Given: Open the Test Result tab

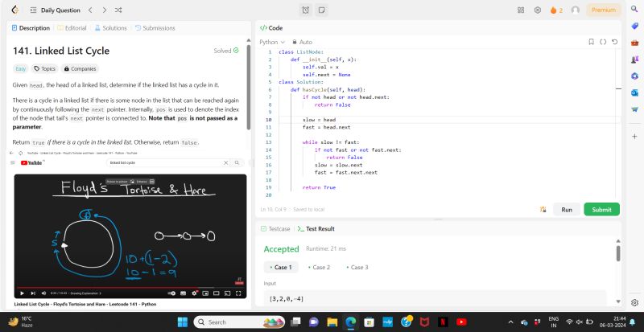Looking at the screenshot, I should pos(316,228).
